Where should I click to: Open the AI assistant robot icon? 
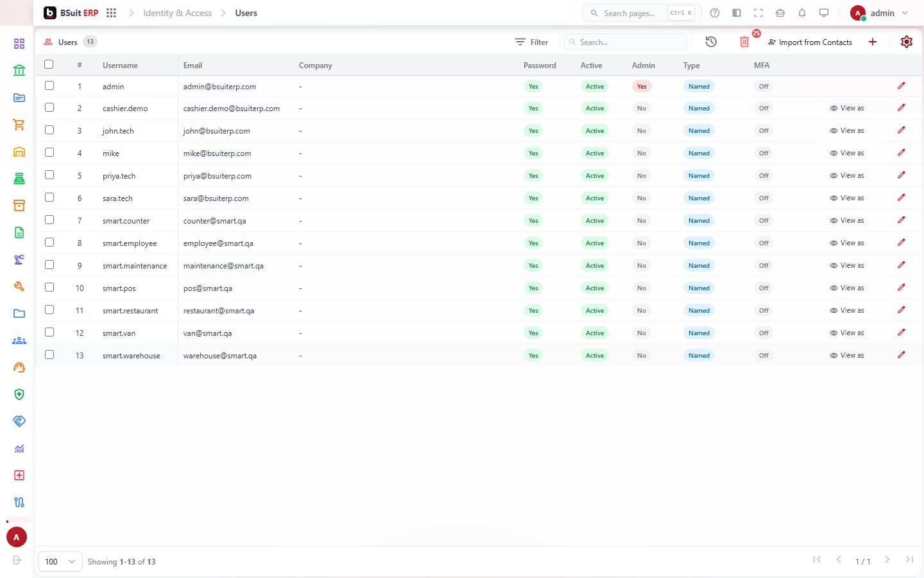[x=780, y=13]
